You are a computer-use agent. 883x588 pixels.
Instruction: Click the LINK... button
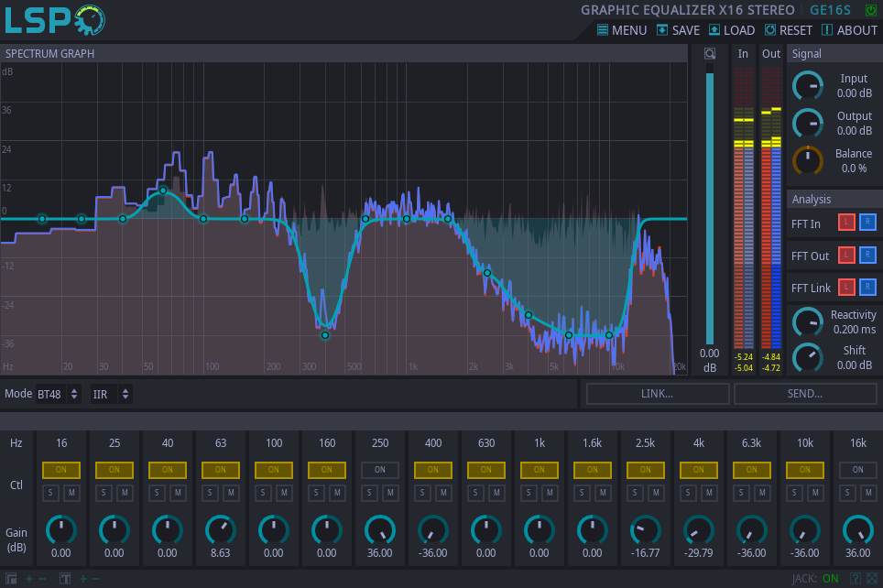coord(657,394)
